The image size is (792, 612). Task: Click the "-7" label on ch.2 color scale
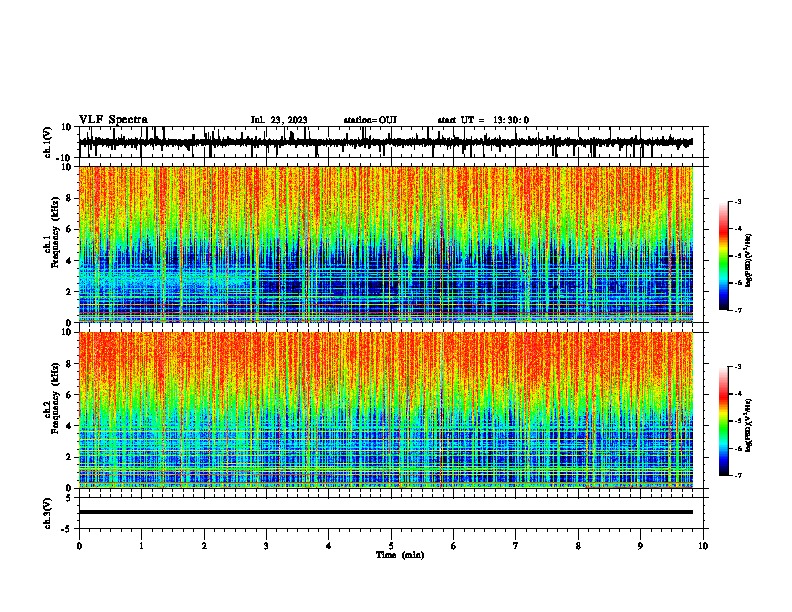[x=738, y=476]
